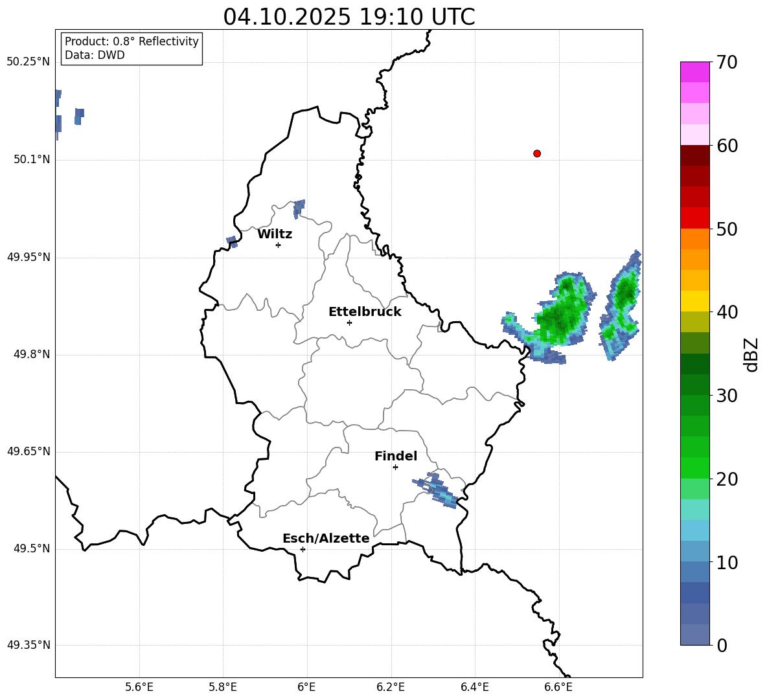Screen dimensions: 767x700
Task: Click the Ettelbruck city label
Action: pos(365,312)
